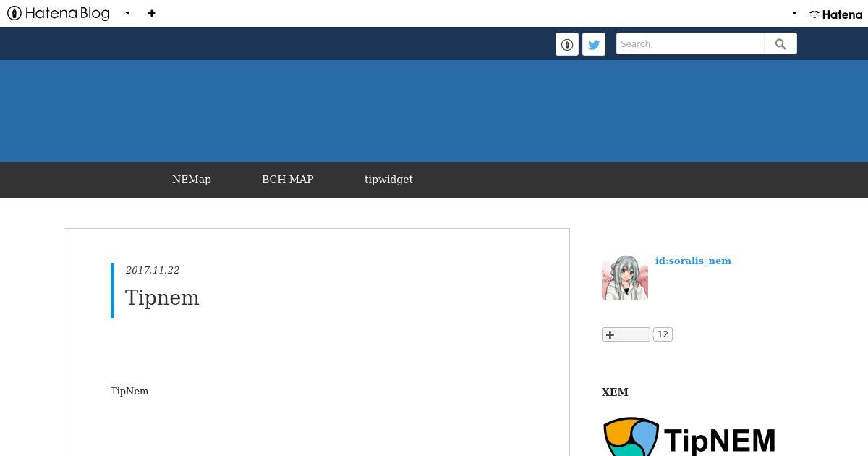Click the subscriber count 12

point(663,334)
